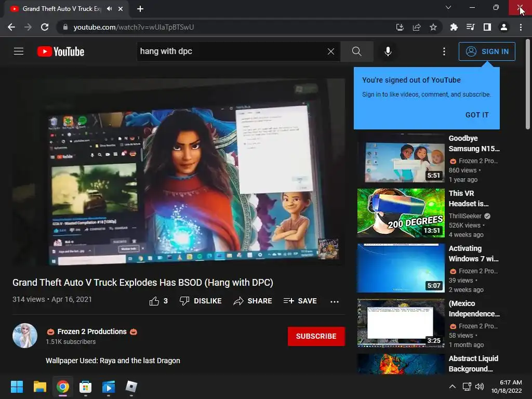Image resolution: width=532 pixels, height=399 pixels.
Task: Click the address bar URL
Action: [x=134, y=27]
